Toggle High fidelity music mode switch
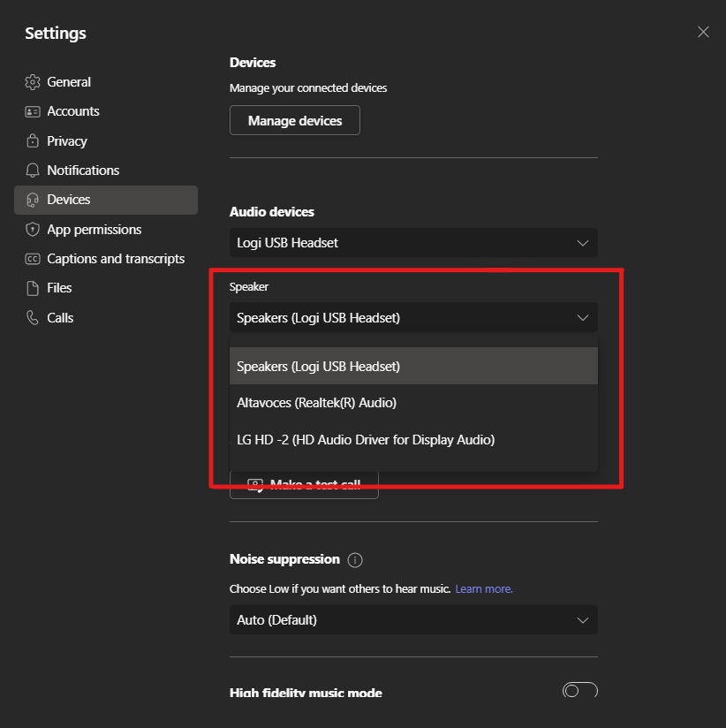 coord(580,691)
